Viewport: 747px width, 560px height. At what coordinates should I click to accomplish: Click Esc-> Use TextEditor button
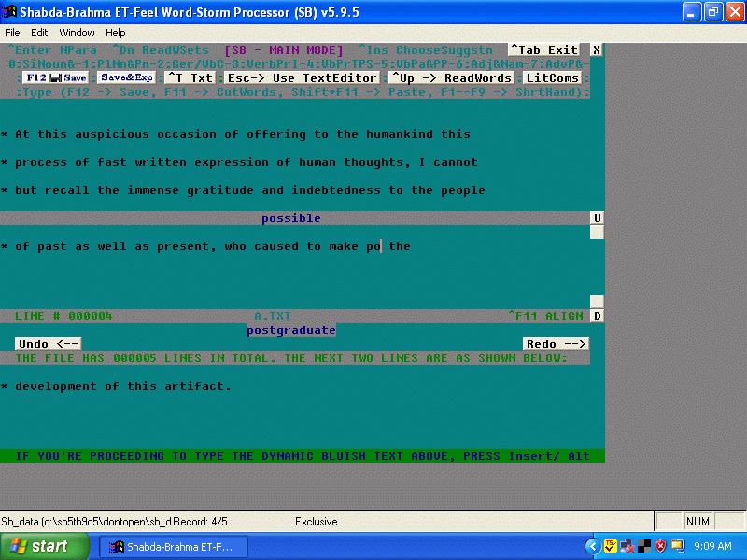pyautogui.click(x=302, y=77)
